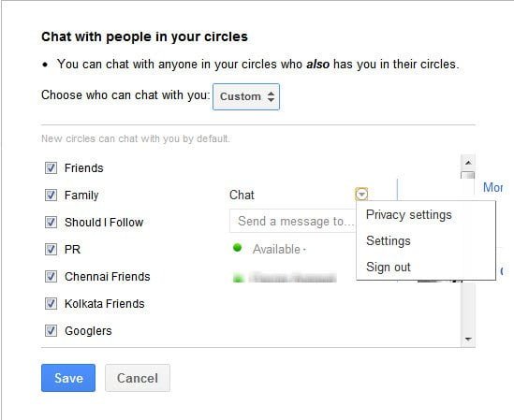Click the scrollbar down arrow
Image resolution: width=514 pixels, height=420 pixels.
(x=468, y=339)
